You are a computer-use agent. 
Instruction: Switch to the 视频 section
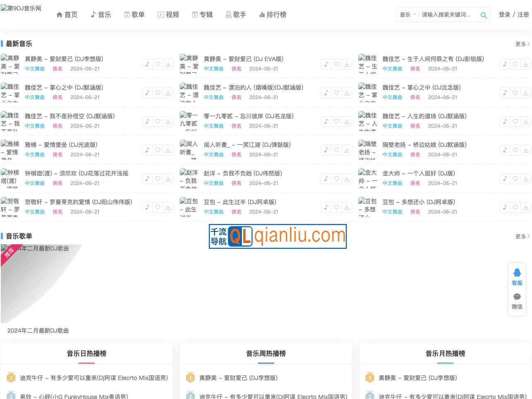(169, 15)
